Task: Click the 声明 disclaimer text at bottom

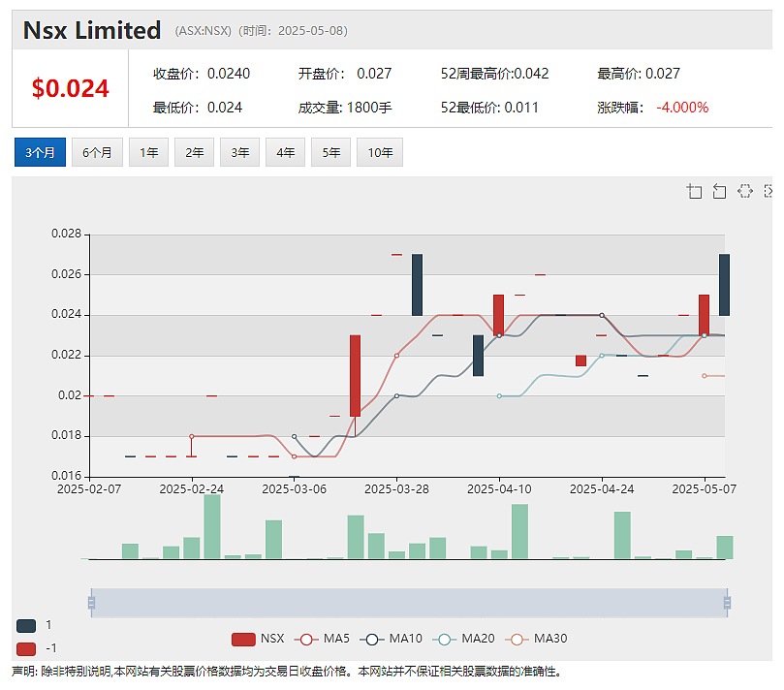Action: (287, 672)
